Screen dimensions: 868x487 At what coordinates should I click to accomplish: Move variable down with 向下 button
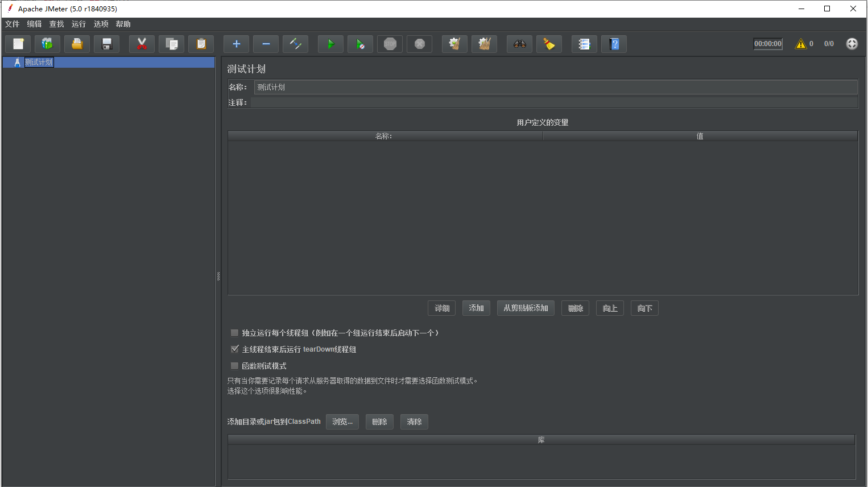click(645, 308)
